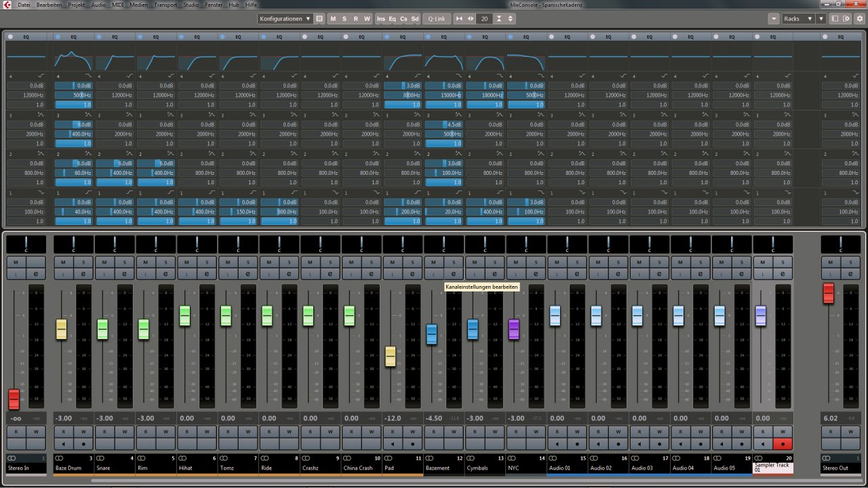Toggle EQ bypass dot on Bazement channel
The image size is (868, 488).
[x=429, y=37]
